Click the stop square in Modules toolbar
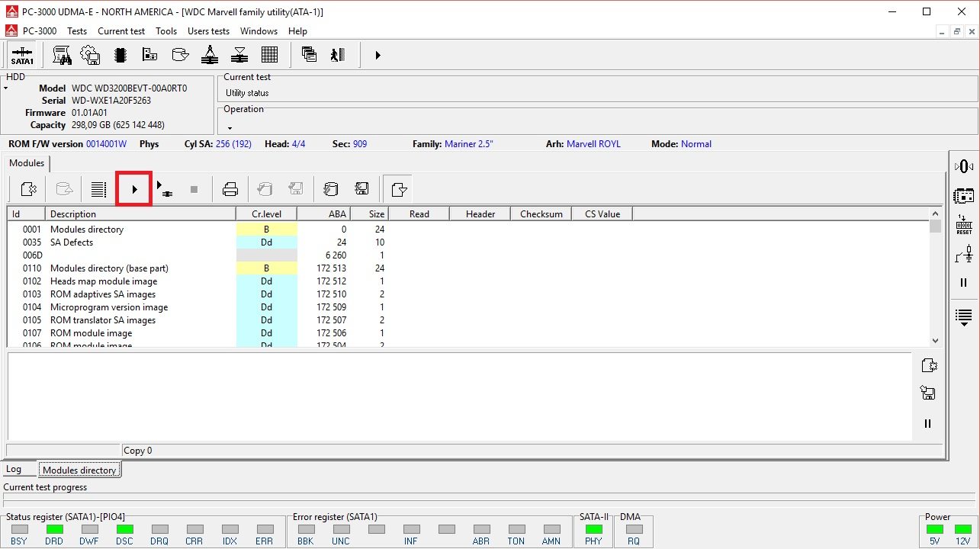Screen dimensions: 980x549 pos(194,189)
